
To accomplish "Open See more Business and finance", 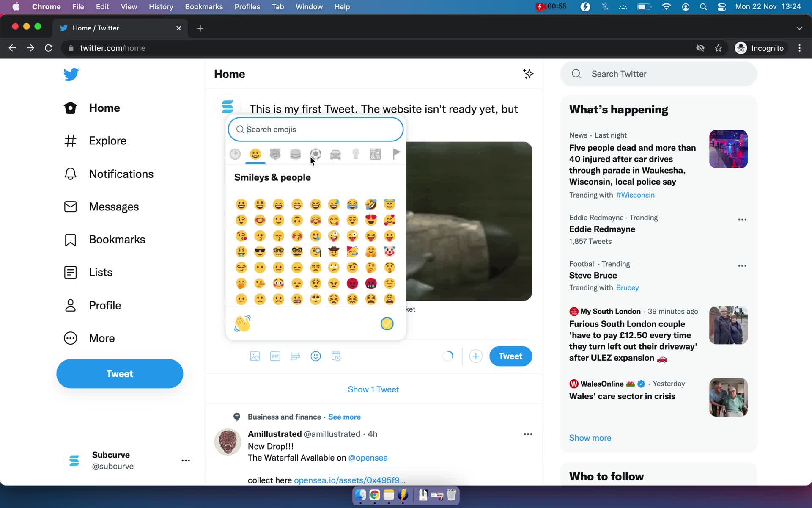I will coord(344,417).
